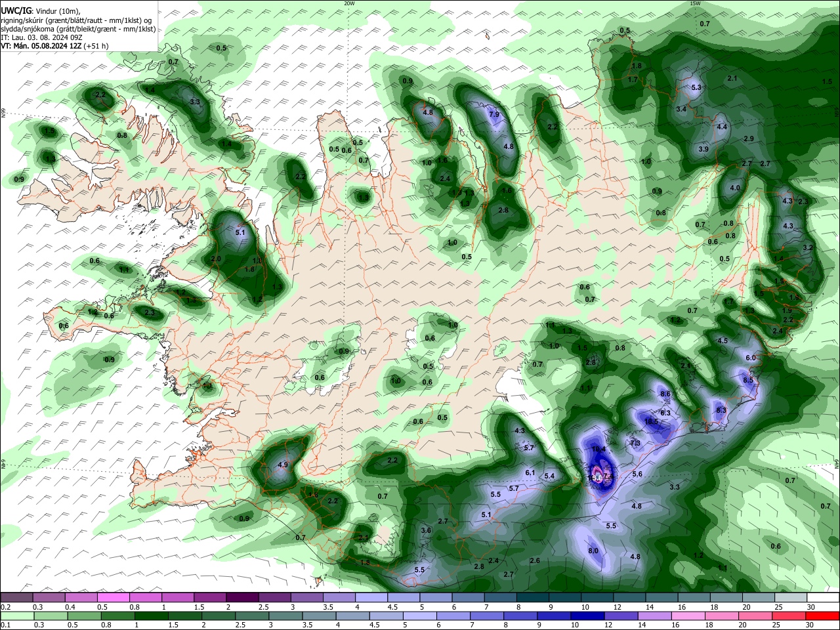Click the 3.4 precipitation value
Image resolution: width=840 pixels, height=630 pixels.
coord(681,109)
